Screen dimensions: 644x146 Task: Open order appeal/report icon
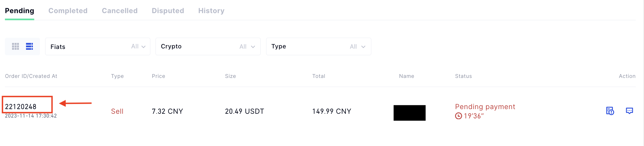(x=610, y=111)
